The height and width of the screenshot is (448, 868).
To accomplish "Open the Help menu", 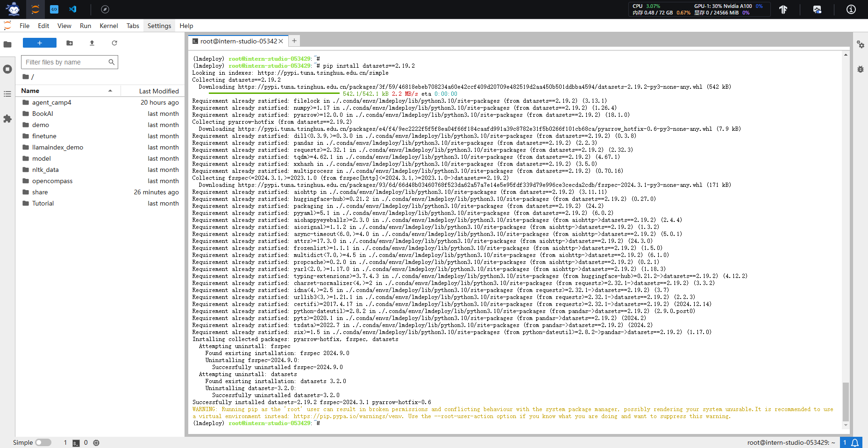I will click(x=186, y=26).
